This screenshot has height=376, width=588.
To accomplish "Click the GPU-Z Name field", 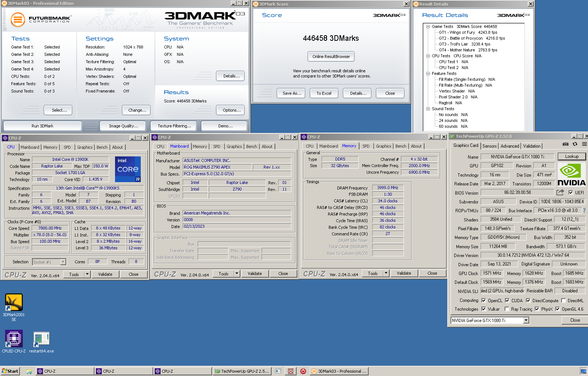I will 517,157.
